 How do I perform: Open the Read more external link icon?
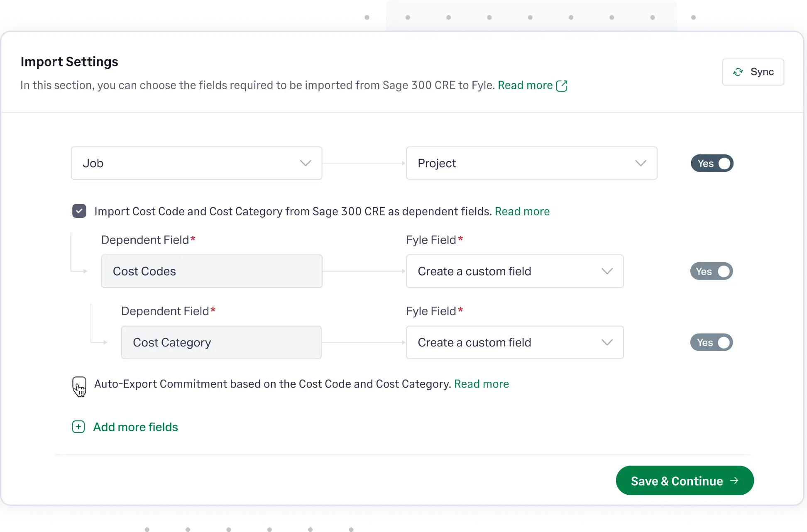pos(562,85)
